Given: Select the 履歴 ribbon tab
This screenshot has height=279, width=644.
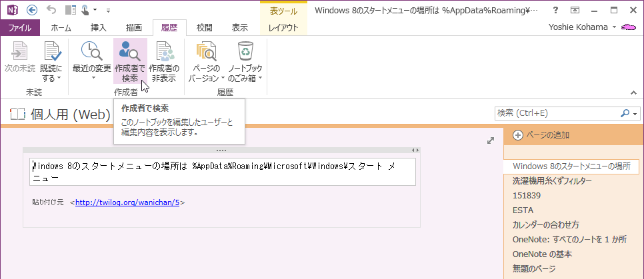Looking at the screenshot, I should (x=169, y=28).
